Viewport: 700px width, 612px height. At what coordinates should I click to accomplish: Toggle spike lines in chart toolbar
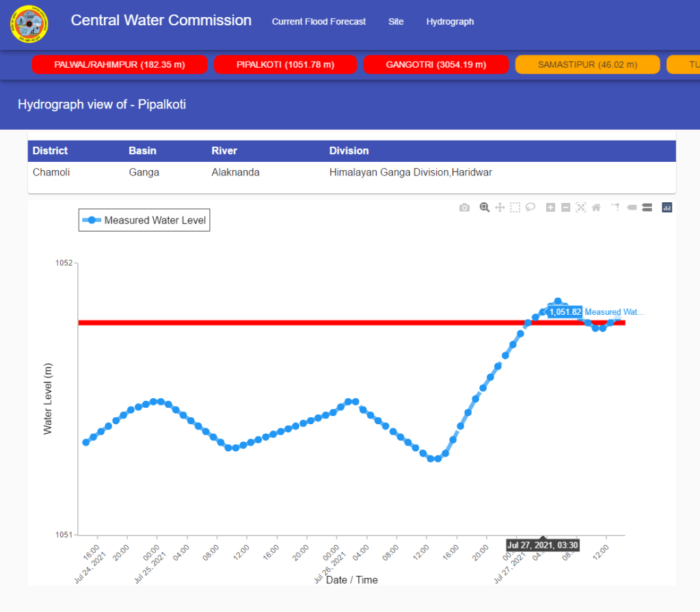615,208
